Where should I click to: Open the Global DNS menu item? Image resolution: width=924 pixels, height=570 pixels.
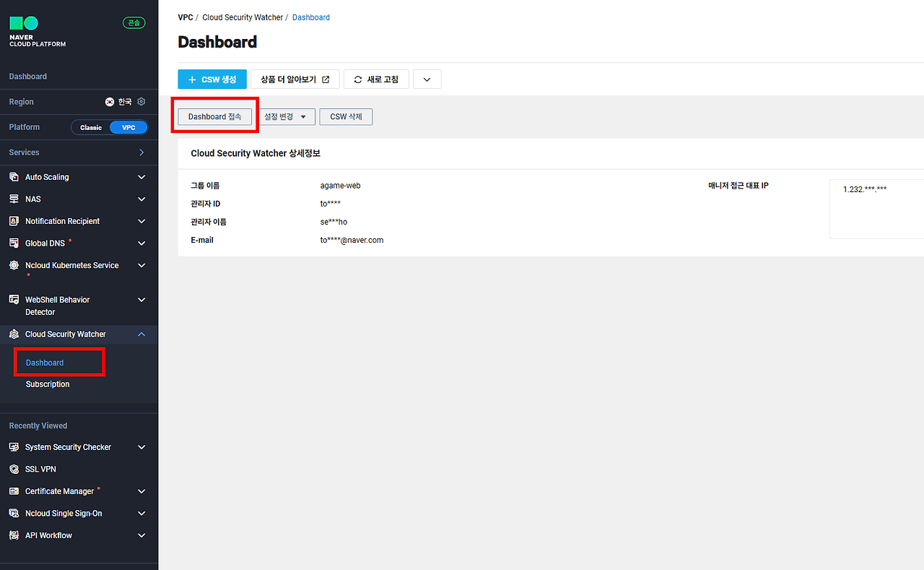tap(45, 243)
